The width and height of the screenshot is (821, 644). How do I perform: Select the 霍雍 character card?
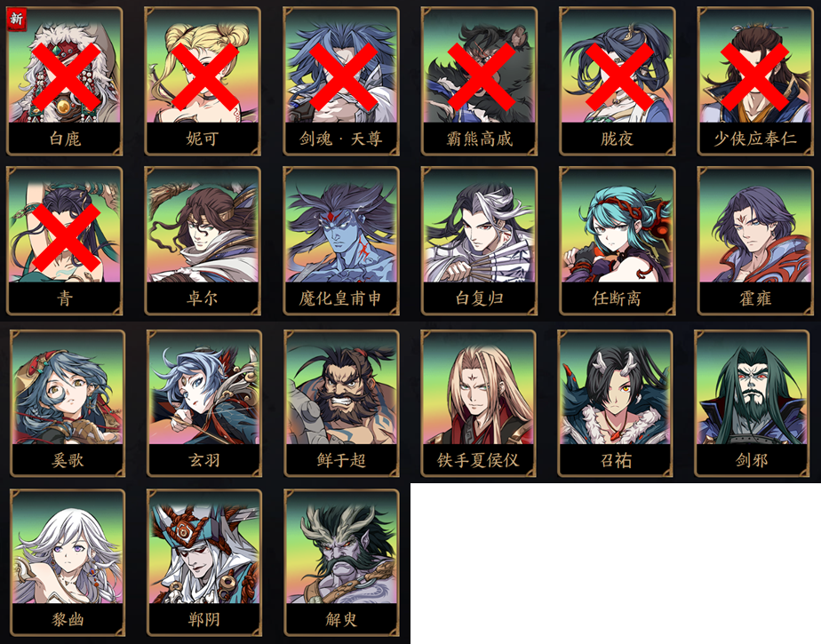755,241
